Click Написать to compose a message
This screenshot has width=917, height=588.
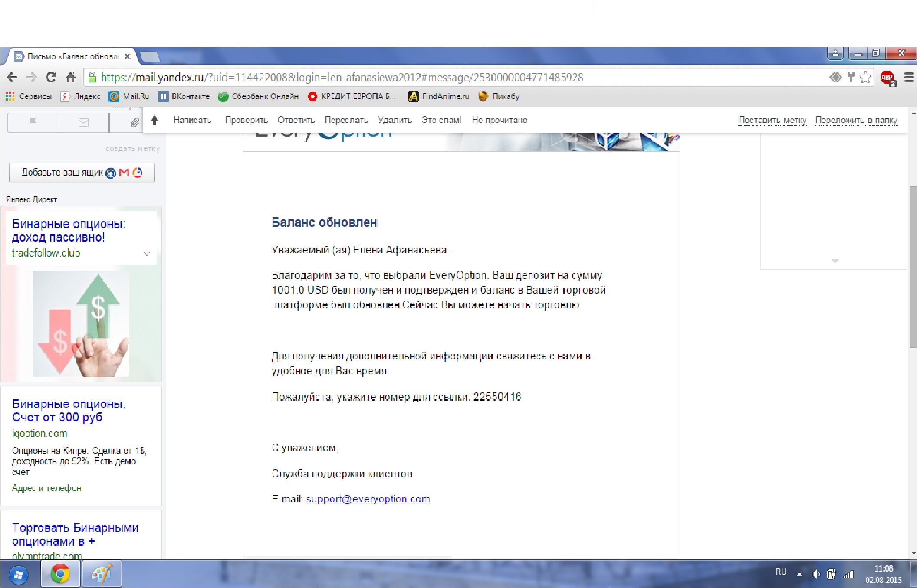pyautogui.click(x=192, y=120)
